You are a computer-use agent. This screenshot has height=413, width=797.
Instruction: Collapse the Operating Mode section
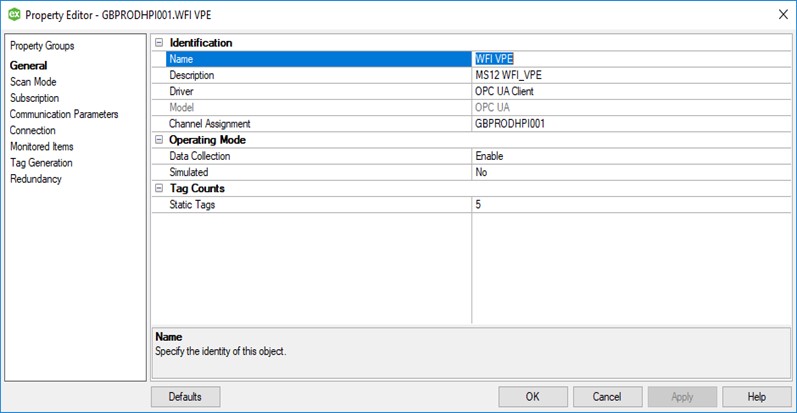(158, 140)
